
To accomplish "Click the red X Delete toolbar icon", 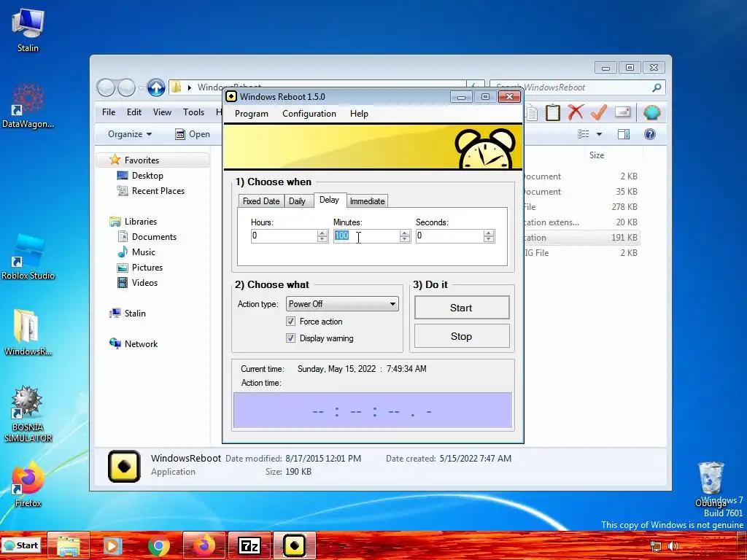I will tap(576, 112).
